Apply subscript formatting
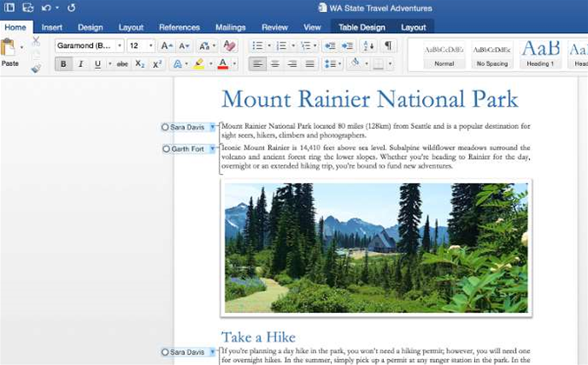The width and height of the screenshot is (588, 365). pyautogui.click(x=140, y=63)
